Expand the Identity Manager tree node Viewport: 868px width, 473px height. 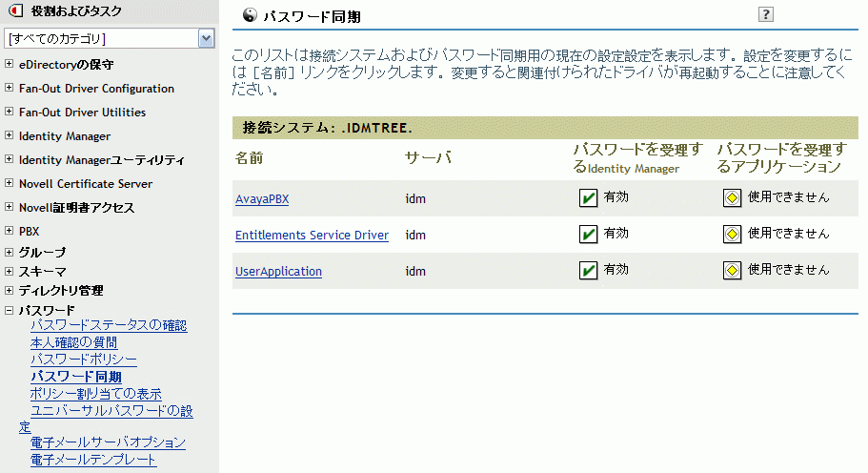tap(9, 135)
